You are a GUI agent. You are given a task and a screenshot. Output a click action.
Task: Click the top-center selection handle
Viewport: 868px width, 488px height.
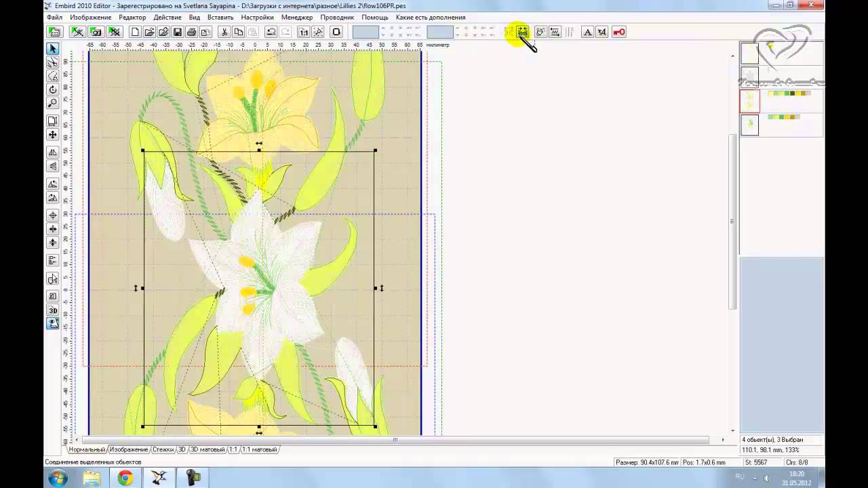pyautogui.click(x=259, y=150)
